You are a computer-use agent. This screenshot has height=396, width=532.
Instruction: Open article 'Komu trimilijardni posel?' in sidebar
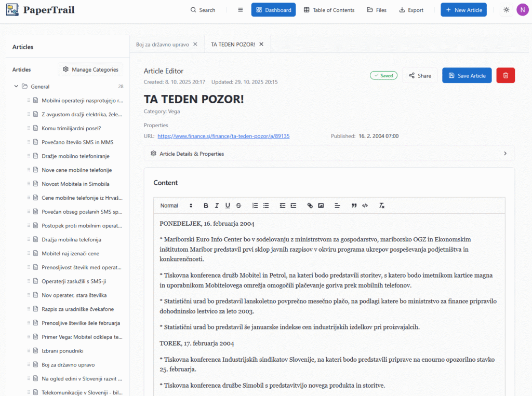71,128
